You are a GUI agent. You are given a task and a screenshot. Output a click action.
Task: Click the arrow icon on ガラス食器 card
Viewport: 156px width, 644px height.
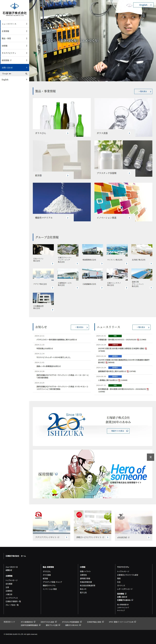coord(129,133)
